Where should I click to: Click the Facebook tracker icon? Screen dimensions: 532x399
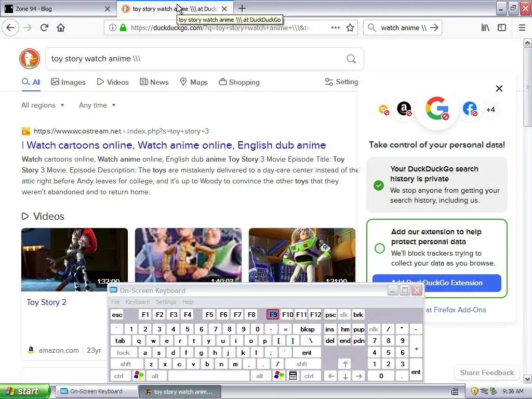point(470,109)
